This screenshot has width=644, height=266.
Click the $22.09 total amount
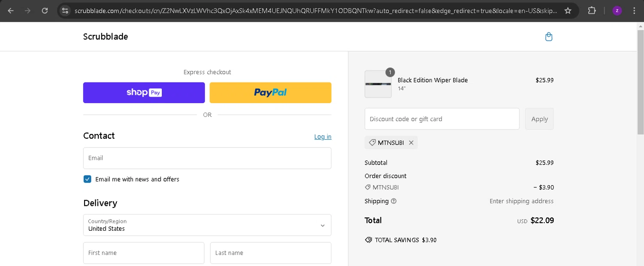click(x=542, y=220)
